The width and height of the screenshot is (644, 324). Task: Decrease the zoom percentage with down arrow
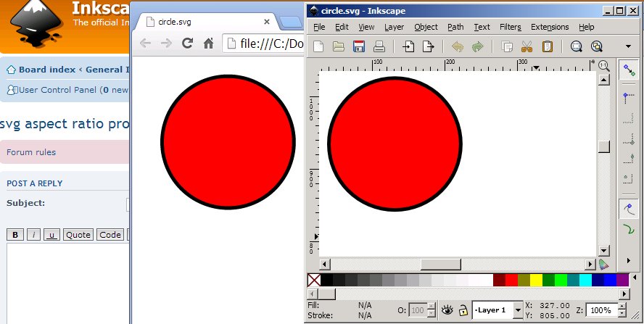click(x=622, y=314)
